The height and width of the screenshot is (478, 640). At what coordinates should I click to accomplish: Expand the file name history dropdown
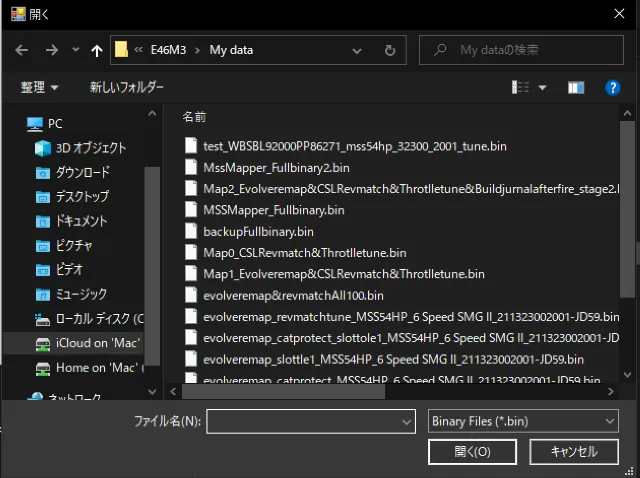[x=407, y=422]
